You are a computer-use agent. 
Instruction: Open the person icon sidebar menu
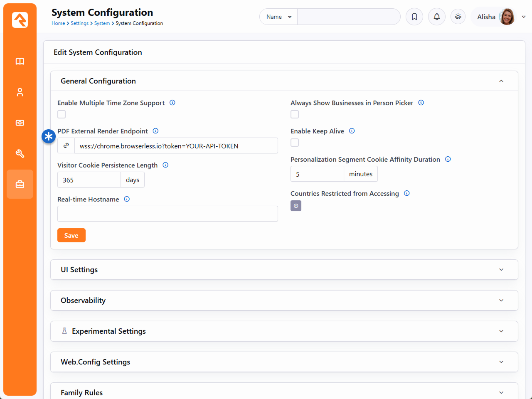tap(20, 92)
